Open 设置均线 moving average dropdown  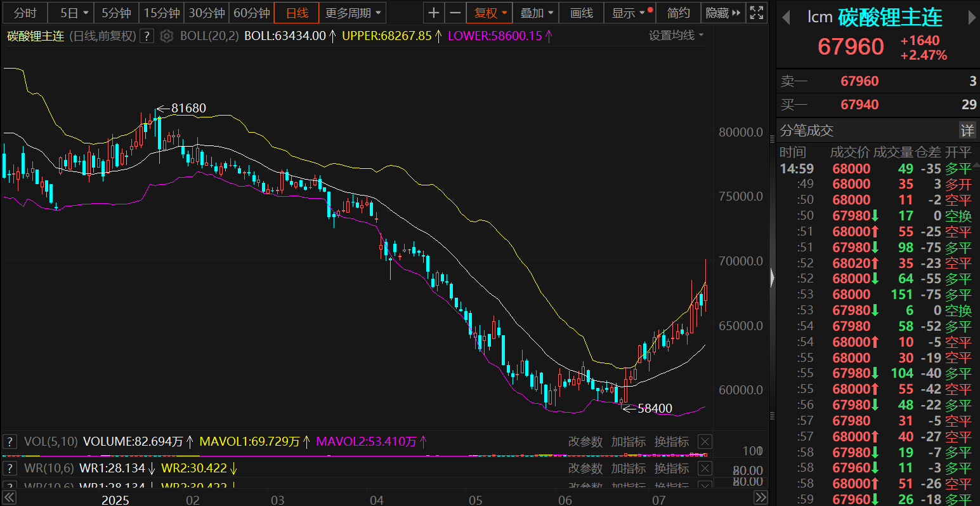[676, 36]
